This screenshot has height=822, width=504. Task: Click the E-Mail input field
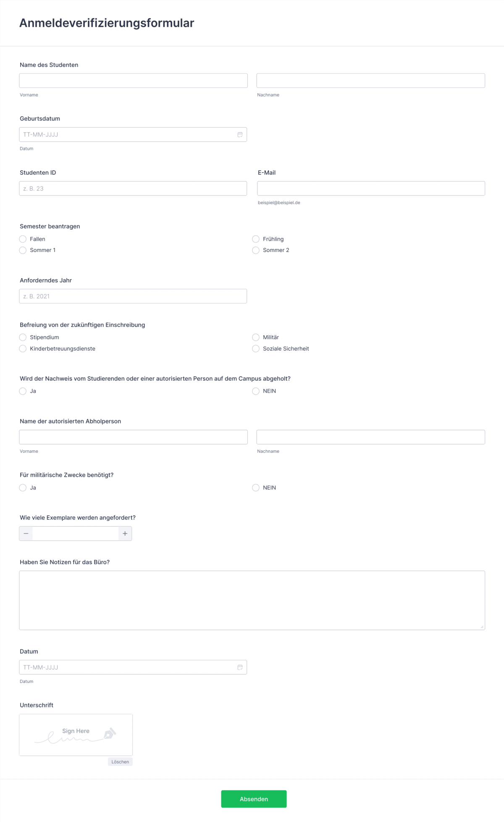371,188
